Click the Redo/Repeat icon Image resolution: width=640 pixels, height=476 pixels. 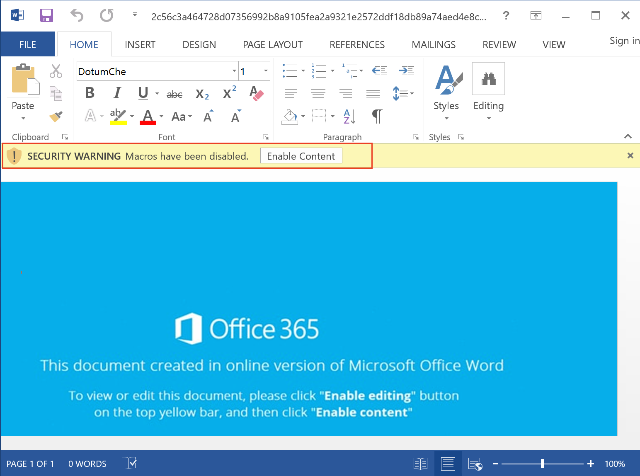pyautogui.click(x=107, y=16)
